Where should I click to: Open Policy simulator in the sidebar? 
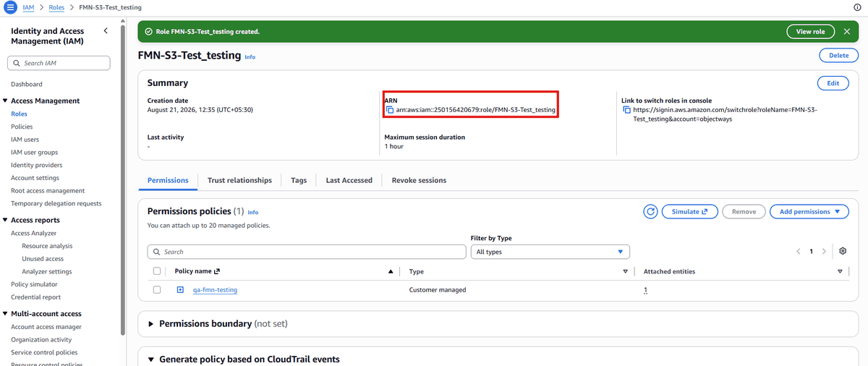[x=34, y=284]
